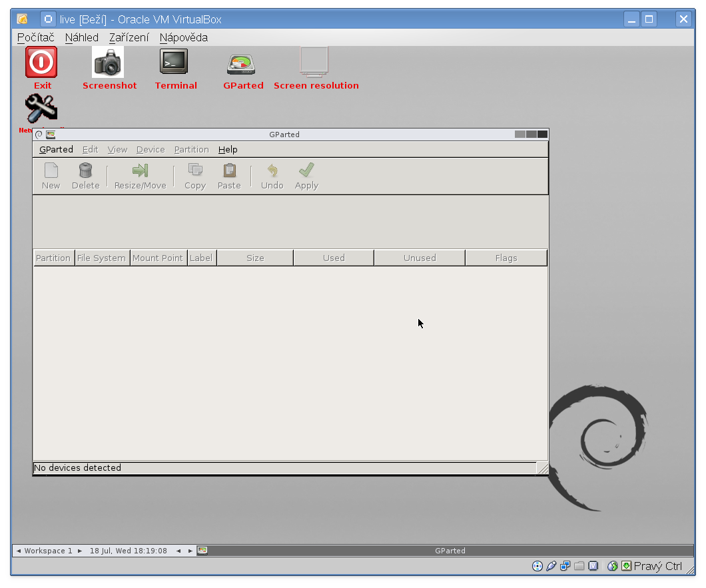The height and width of the screenshot is (588, 706).
Task: Click the File System column header
Action: coord(102,258)
